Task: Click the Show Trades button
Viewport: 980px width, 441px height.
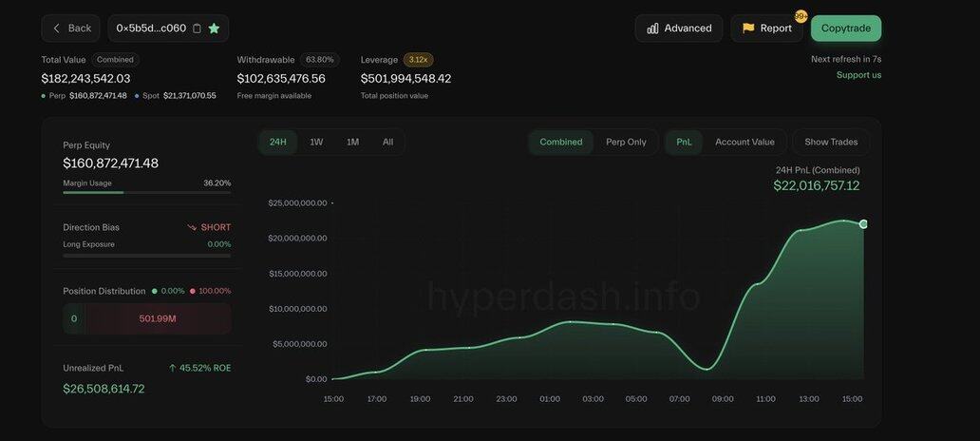Action: (831, 142)
